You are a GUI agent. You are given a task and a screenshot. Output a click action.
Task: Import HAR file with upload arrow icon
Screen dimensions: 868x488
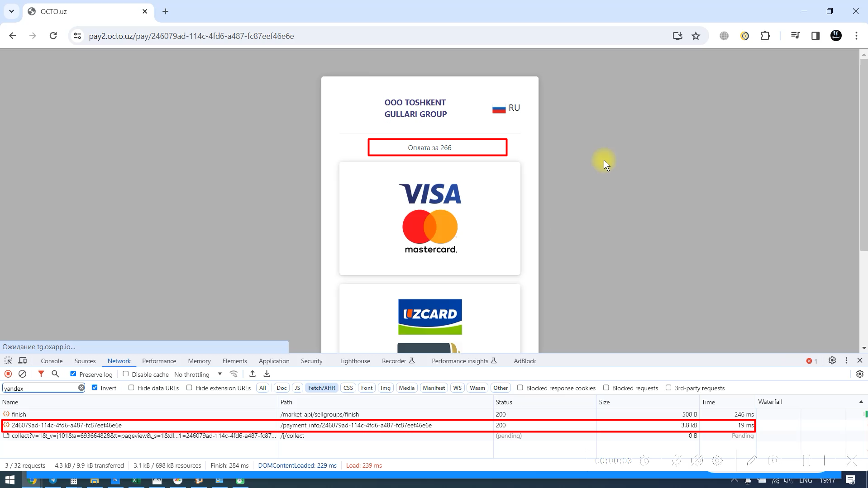tap(253, 374)
